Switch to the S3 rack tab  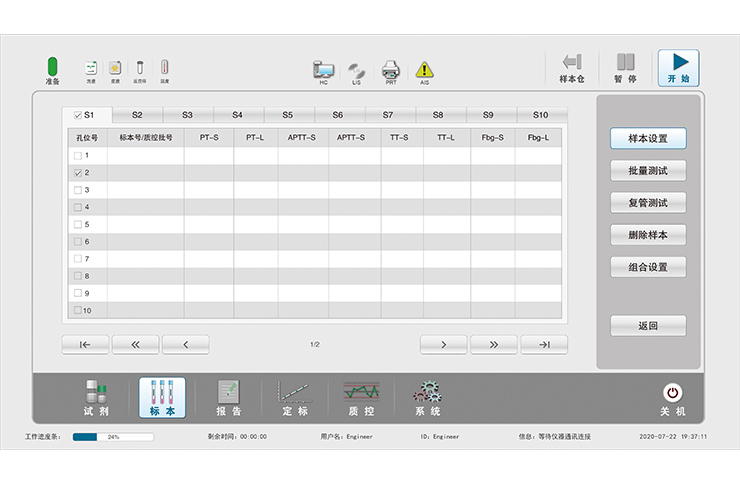(x=187, y=115)
